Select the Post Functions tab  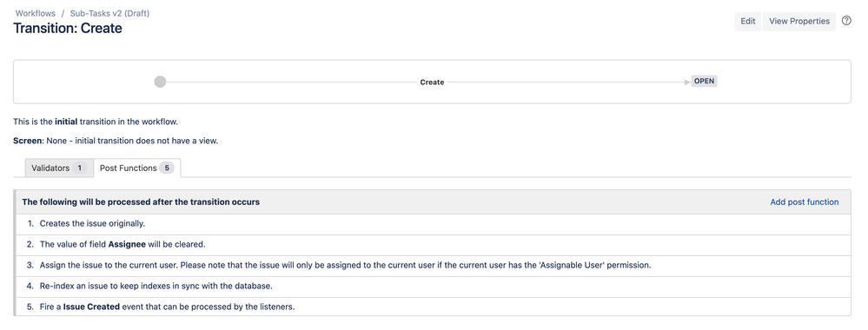coord(136,168)
